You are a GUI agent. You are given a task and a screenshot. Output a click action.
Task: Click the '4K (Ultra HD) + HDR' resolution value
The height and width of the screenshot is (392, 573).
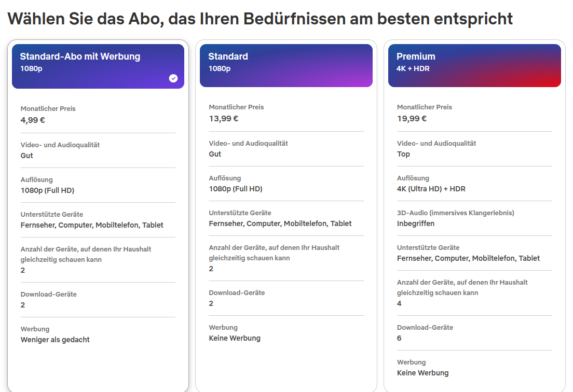431,189
